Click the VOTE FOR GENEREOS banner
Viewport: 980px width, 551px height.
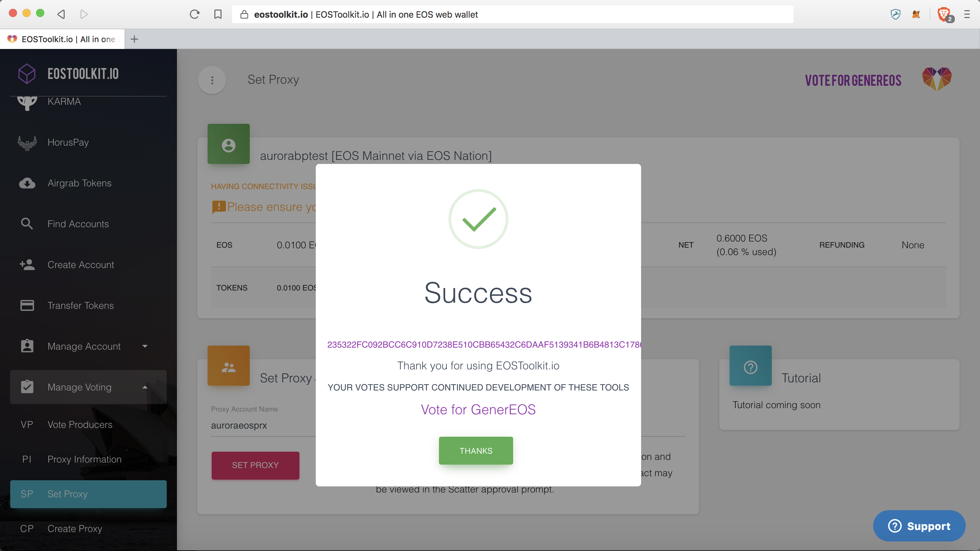pos(853,81)
